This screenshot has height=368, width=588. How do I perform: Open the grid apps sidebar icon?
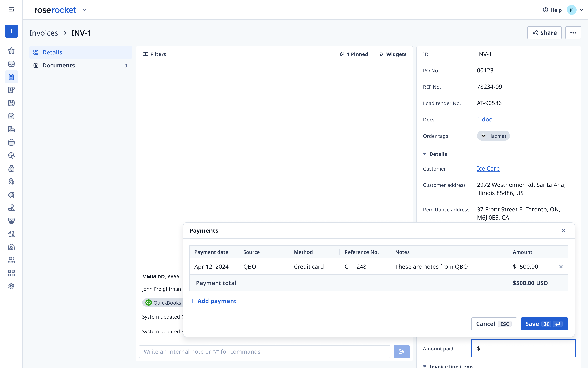coord(11,273)
